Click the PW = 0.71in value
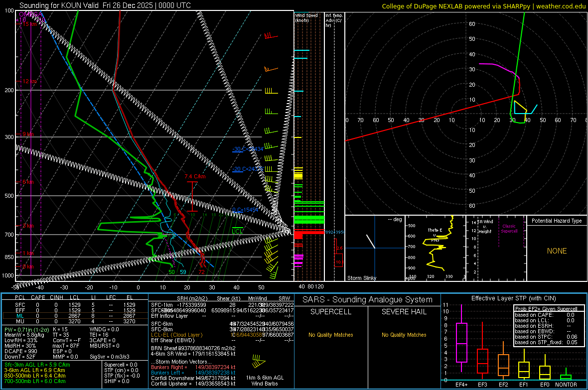The width and height of the screenshot is (588, 390). point(25,329)
